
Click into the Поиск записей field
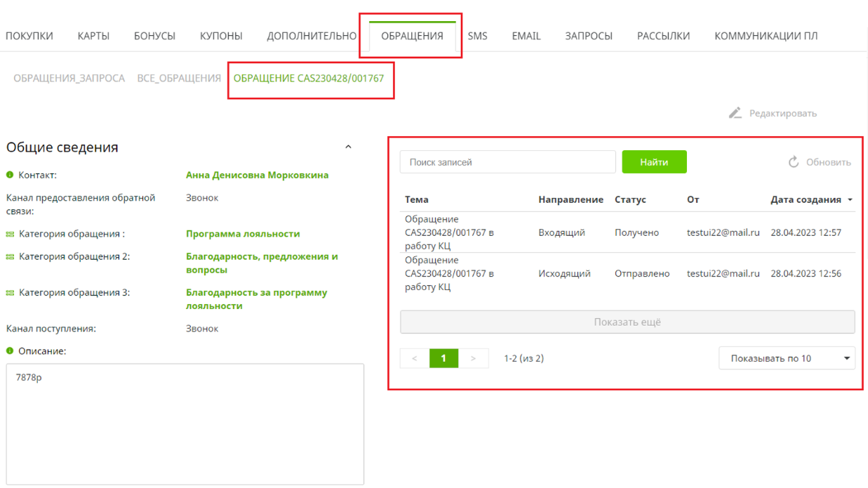[x=507, y=162]
